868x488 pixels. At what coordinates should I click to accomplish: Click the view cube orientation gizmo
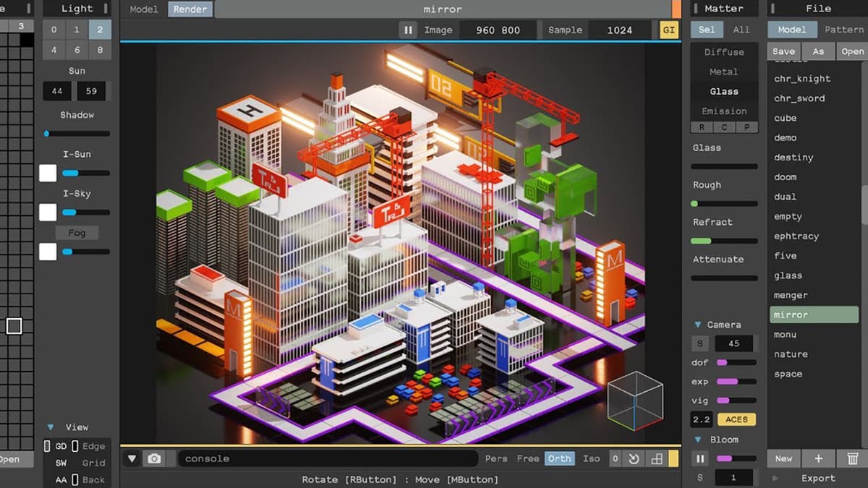pyautogui.click(x=634, y=400)
